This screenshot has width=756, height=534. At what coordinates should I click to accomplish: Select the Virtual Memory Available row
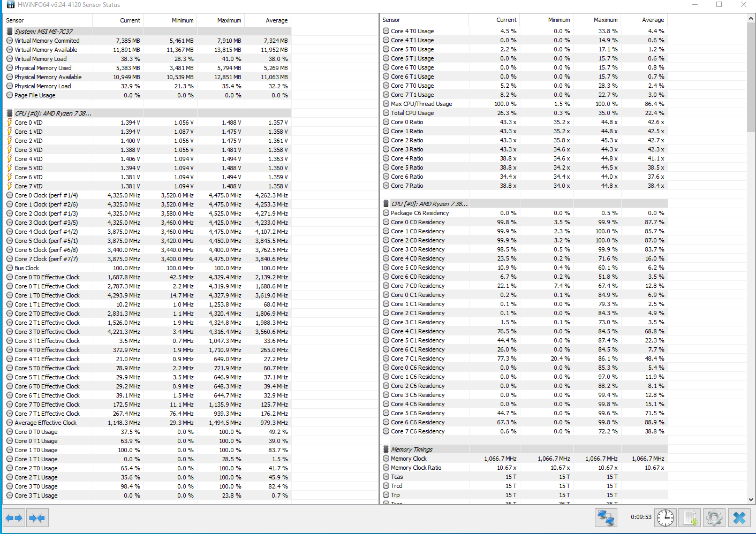click(x=148, y=50)
